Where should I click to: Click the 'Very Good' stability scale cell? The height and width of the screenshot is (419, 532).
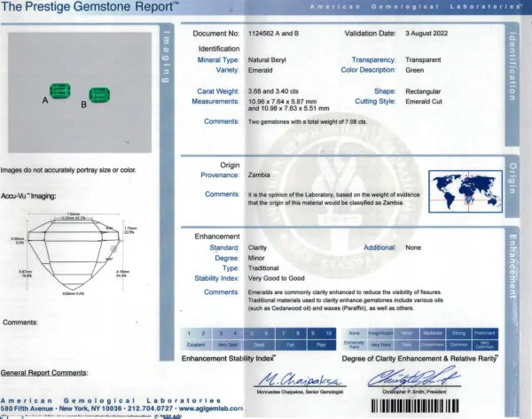(228, 345)
